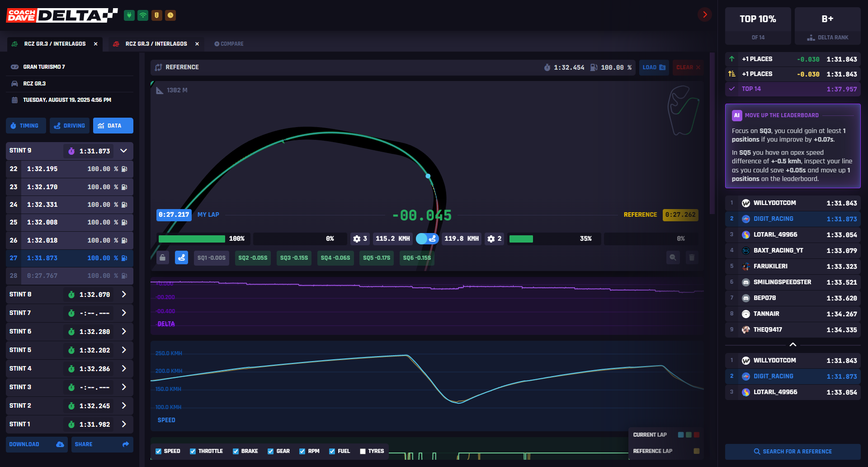Click Search for a Reference
This screenshot has height=467, width=868.
[793, 452]
